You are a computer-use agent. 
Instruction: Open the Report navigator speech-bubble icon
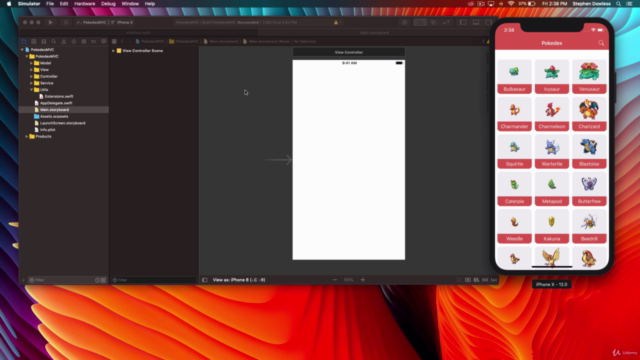coord(104,42)
